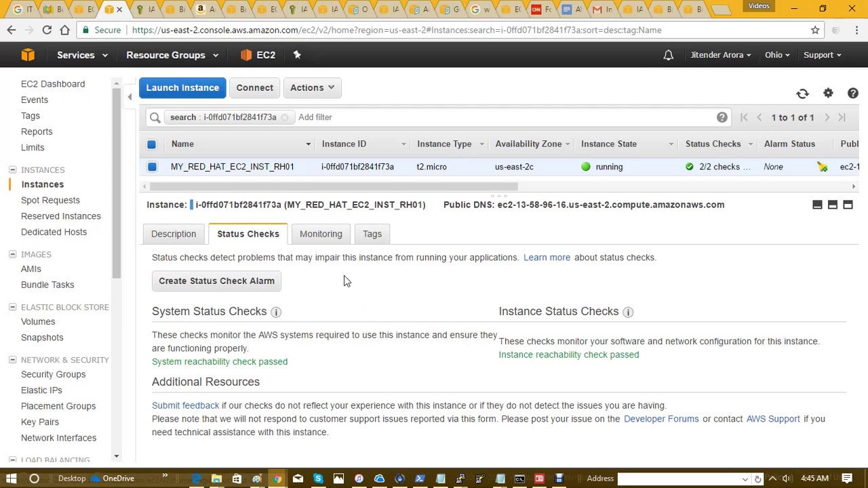Viewport: 868px width, 488px height.
Task: Bookmark this page with the star icon
Action: pos(815,30)
